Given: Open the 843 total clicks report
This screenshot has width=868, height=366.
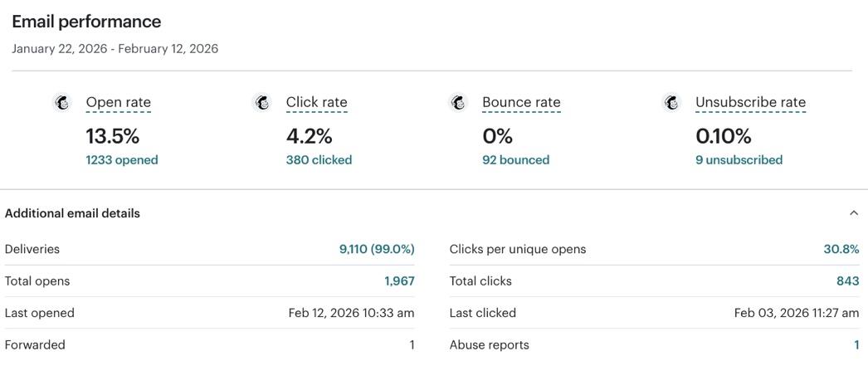Looking at the screenshot, I should click(x=847, y=281).
